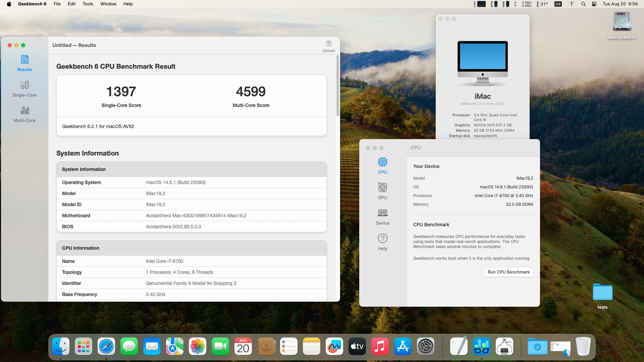
Task: Open Downloads folder in the Dock
Action: 537,346
